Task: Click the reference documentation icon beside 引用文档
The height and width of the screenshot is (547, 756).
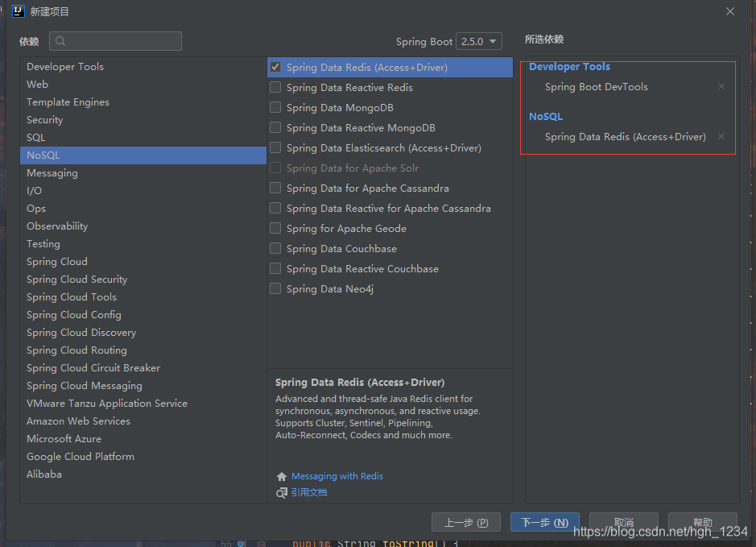Action: pyautogui.click(x=282, y=492)
